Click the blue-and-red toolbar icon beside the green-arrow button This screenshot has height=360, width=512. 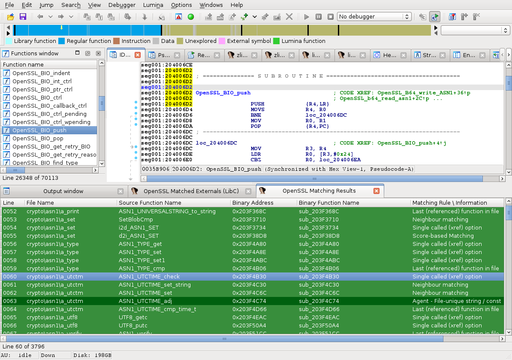tap(452, 17)
